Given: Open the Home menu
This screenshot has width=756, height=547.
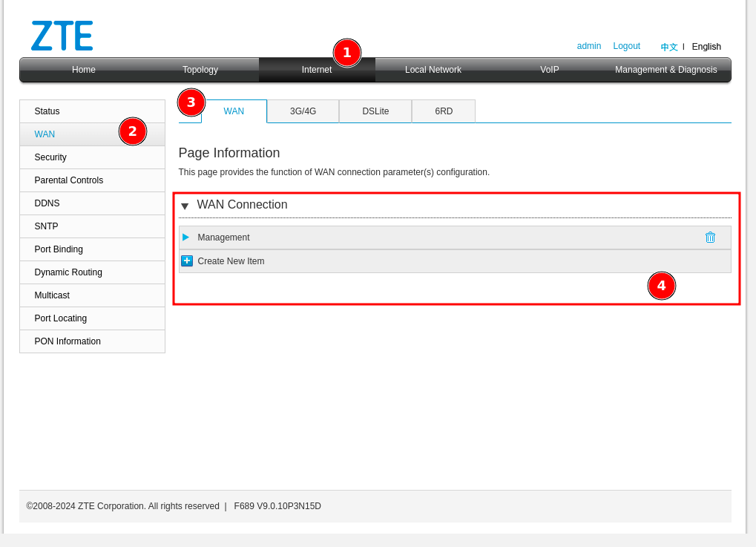Looking at the screenshot, I should [x=83, y=70].
